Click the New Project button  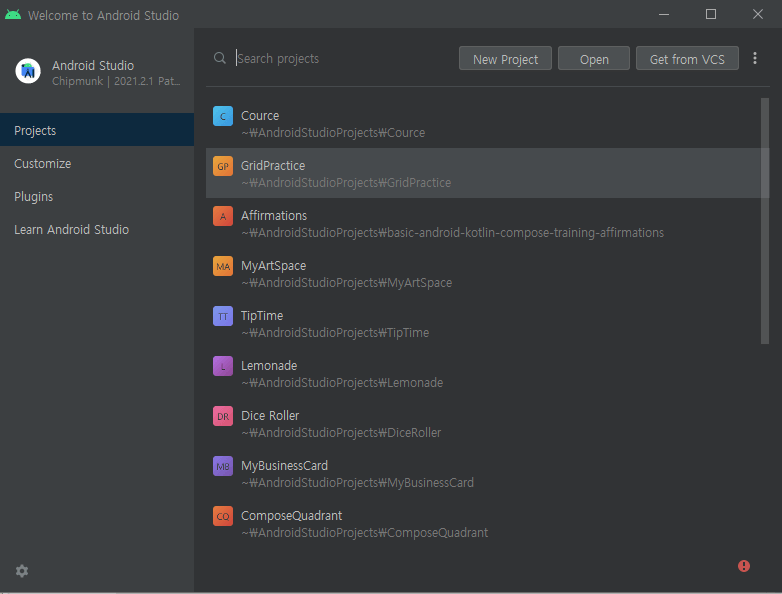click(x=505, y=59)
